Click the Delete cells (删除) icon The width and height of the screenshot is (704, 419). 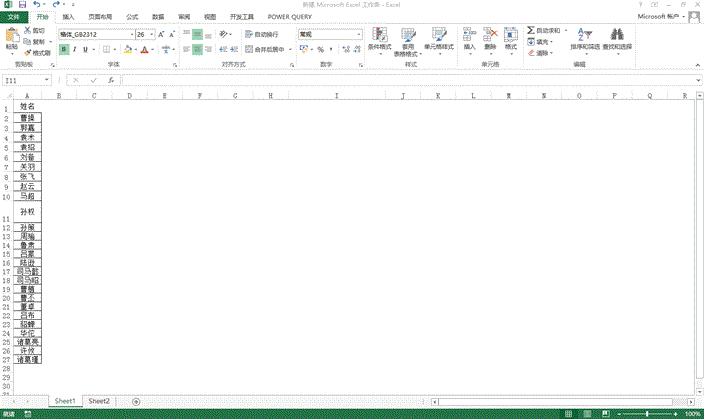point(490,37)
